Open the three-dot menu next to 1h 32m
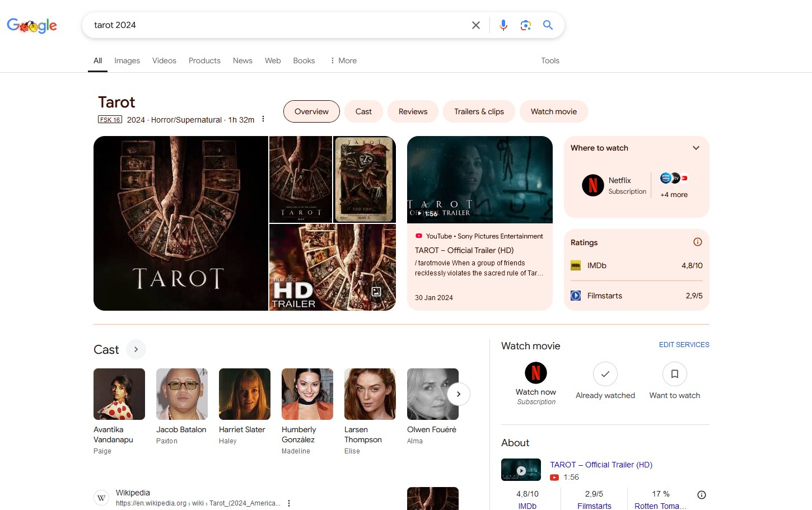 [263, 119]
